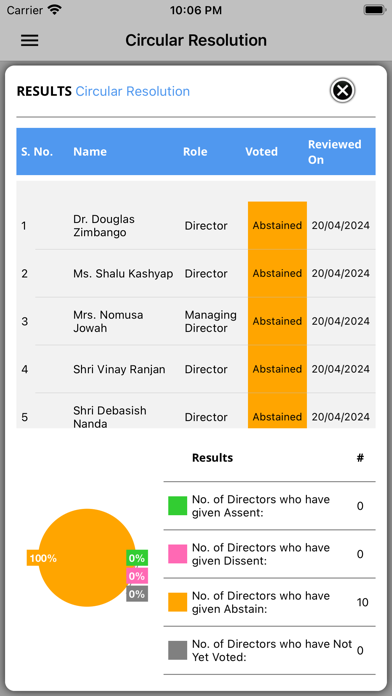The height and width of the screenshot is (696, 392).
Task: Open the hamburger menu
Action: coord(30,40)
